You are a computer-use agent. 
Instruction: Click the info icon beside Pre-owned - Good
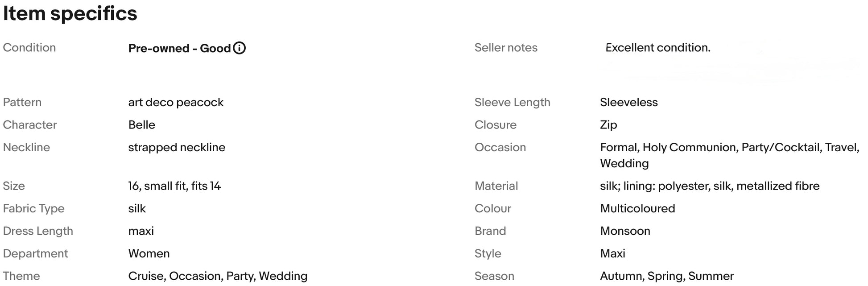click(x=240, y=48)
